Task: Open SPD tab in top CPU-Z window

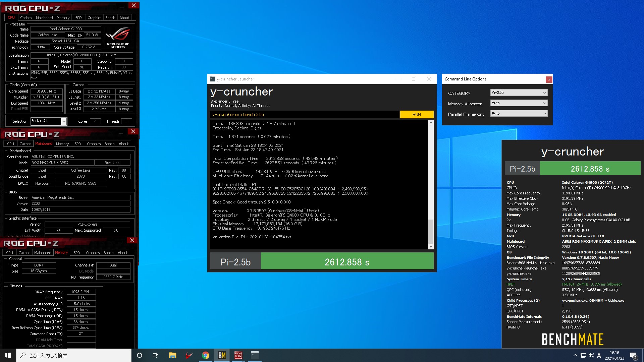Action: pyautogui.click(x=78, y=18)
